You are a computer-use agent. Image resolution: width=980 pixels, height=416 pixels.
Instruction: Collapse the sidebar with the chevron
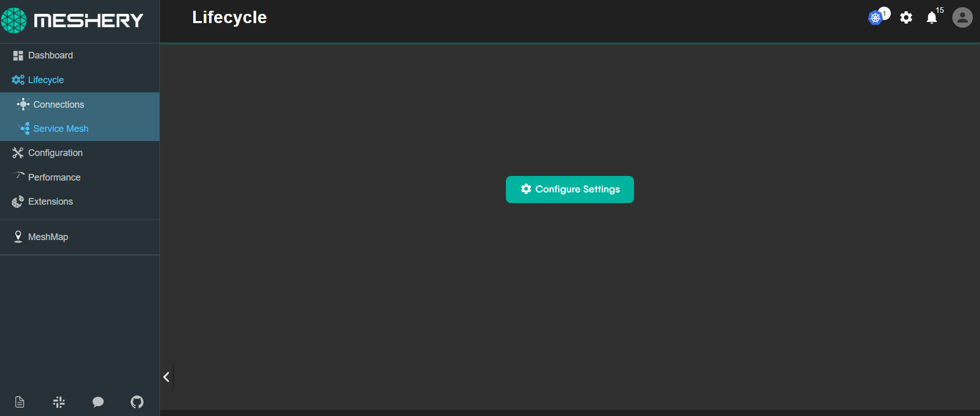pyautogui.click(x=166, y=377)
